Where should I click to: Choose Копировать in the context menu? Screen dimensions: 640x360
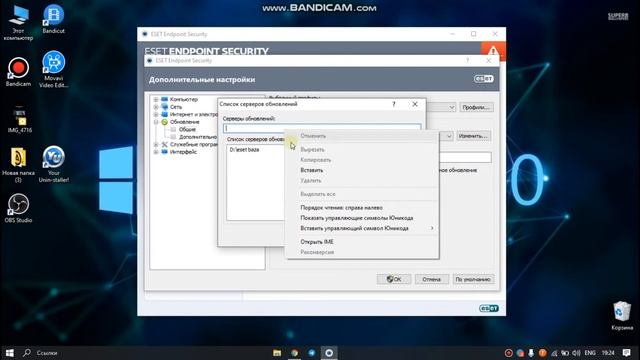[x=316, y=160]
